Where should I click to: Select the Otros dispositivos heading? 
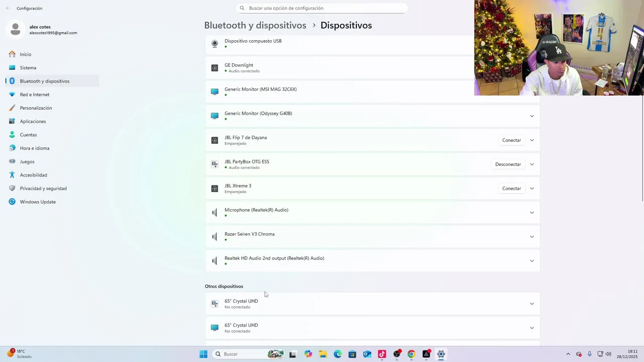click(224, 287)
